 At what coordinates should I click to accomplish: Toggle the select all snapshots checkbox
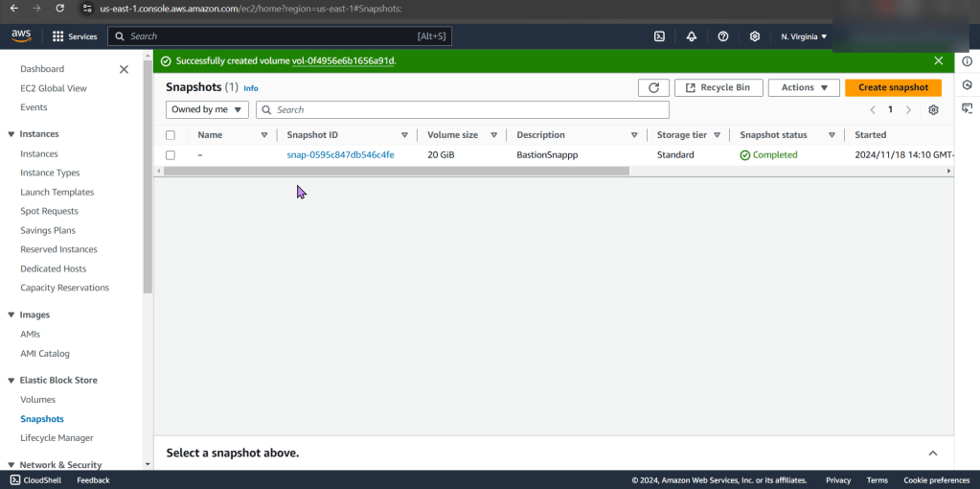tap(171, 135)
